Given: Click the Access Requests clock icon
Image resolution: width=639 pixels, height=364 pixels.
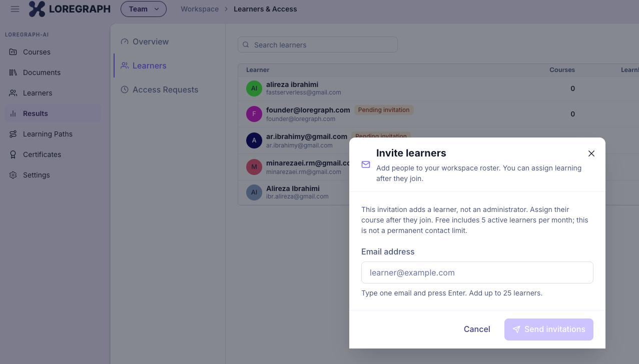Looking at the screenshot, I should coord(125,89).
